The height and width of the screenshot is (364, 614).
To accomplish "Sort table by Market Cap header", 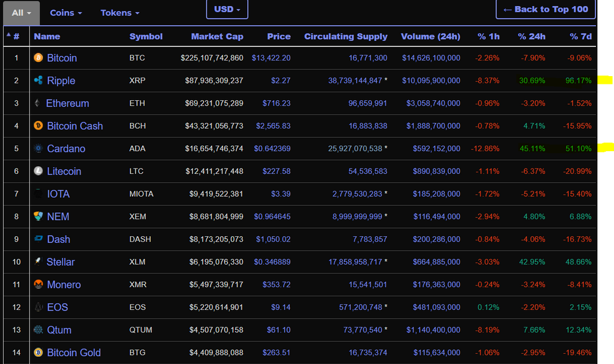I will coord(217,37).
